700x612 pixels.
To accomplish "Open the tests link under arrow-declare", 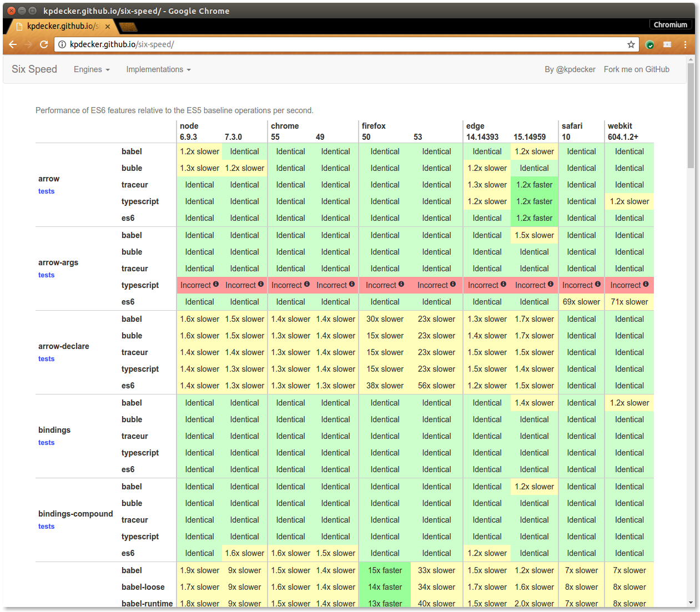I will (46, 359).
